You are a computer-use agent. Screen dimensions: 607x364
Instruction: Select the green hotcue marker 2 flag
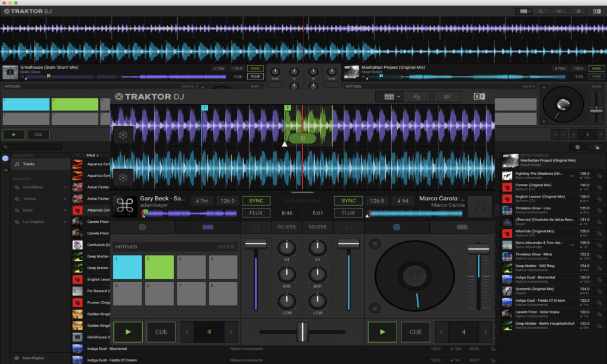[x=287, y=108]
